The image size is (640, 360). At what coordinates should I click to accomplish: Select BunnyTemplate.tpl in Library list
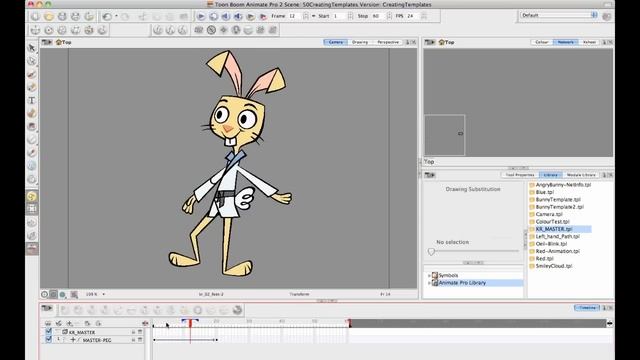tap(558, 200)
